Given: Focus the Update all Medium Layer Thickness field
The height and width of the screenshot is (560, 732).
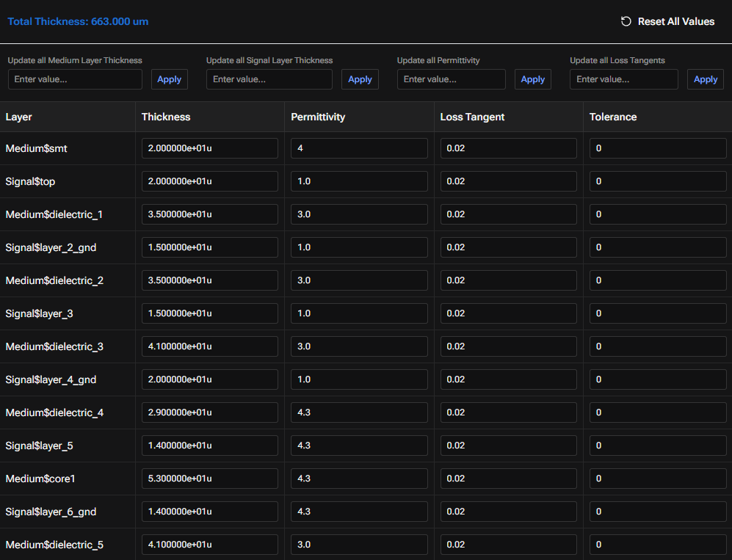Looking at the screenshot, I should 75,79.
